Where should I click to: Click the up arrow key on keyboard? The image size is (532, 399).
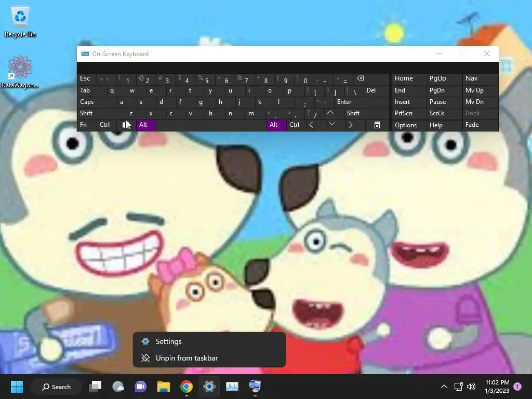[330, 113]
